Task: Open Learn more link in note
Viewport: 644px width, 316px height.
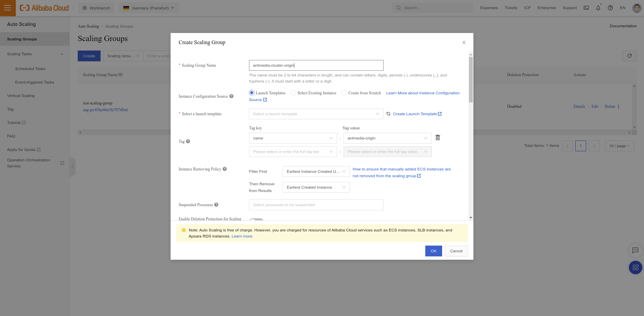Action: click(242, 236)
